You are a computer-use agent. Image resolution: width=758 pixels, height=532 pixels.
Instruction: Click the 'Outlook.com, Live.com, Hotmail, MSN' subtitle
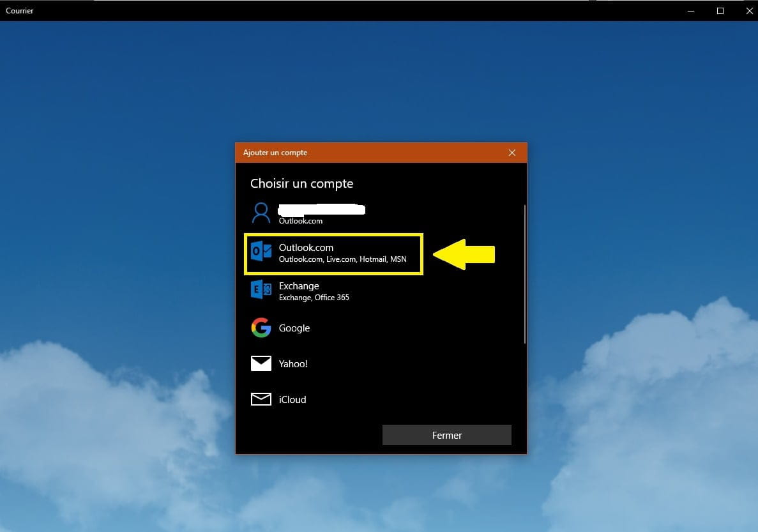coord(343,259)
